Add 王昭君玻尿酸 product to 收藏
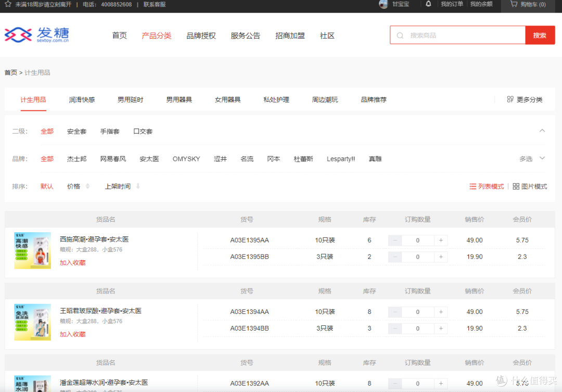The height and width of the screenshot is (392, 562). 73,334
